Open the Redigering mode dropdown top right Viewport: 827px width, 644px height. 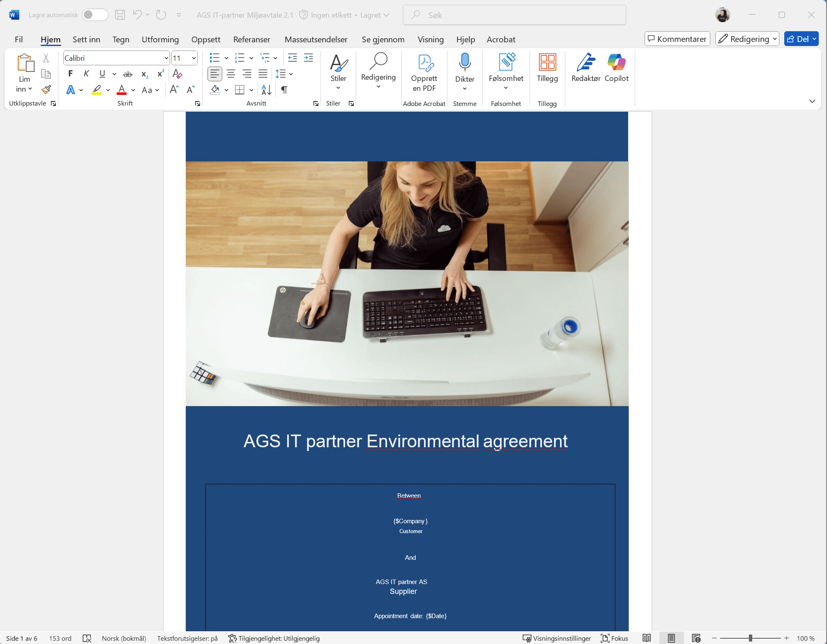pyautogui.click(x=747, y=39)
